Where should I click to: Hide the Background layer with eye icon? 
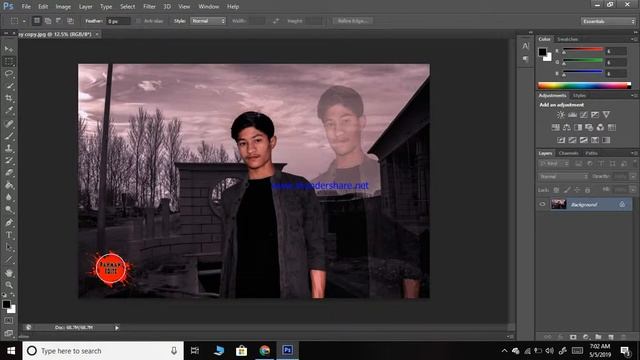coord(542,204)
